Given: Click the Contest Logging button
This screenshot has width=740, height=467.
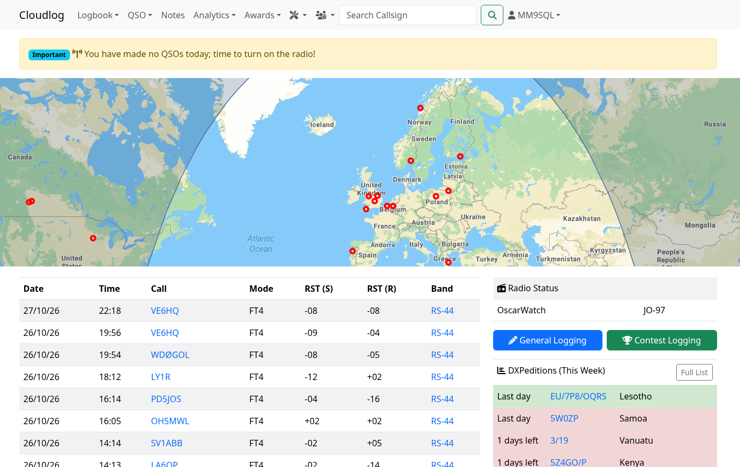Looking at the screenshot, I should [662, 340].
